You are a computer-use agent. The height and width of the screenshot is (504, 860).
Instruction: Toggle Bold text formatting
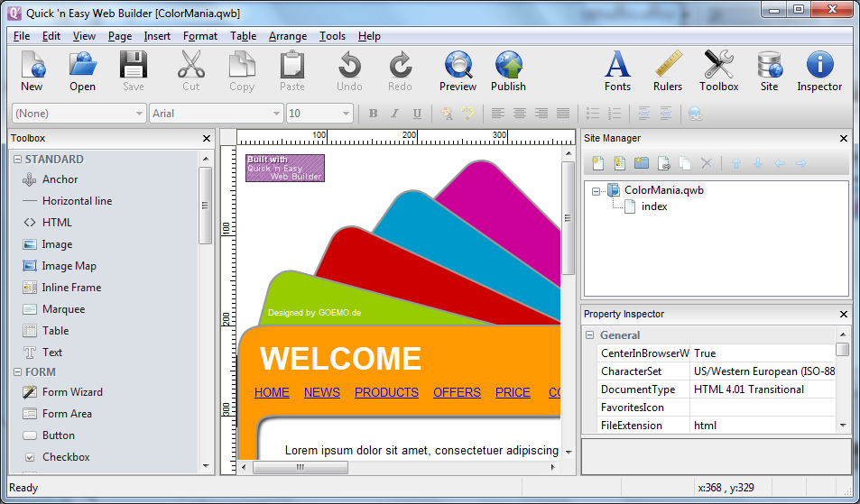click(x=373, y=114)
